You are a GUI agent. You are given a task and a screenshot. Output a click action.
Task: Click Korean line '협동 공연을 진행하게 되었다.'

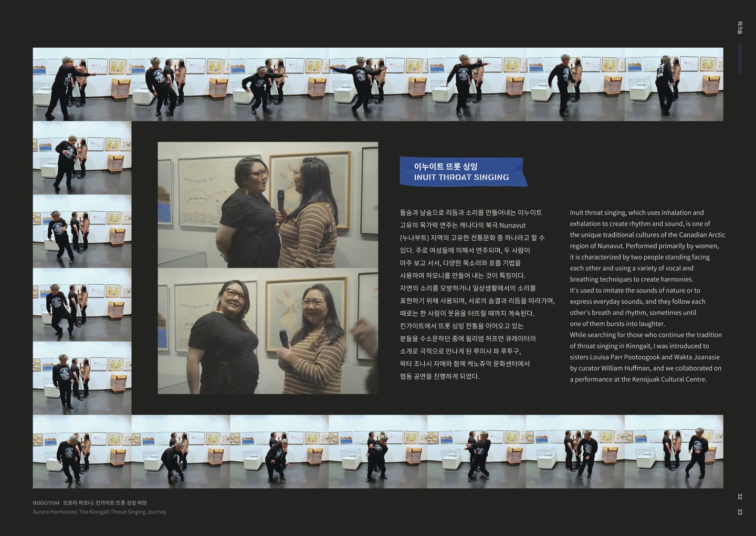click(439, 376)
